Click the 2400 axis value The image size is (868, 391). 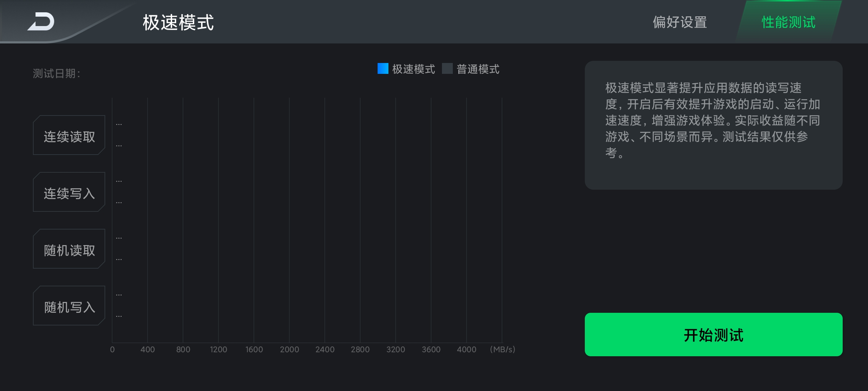tap(325, 349)
